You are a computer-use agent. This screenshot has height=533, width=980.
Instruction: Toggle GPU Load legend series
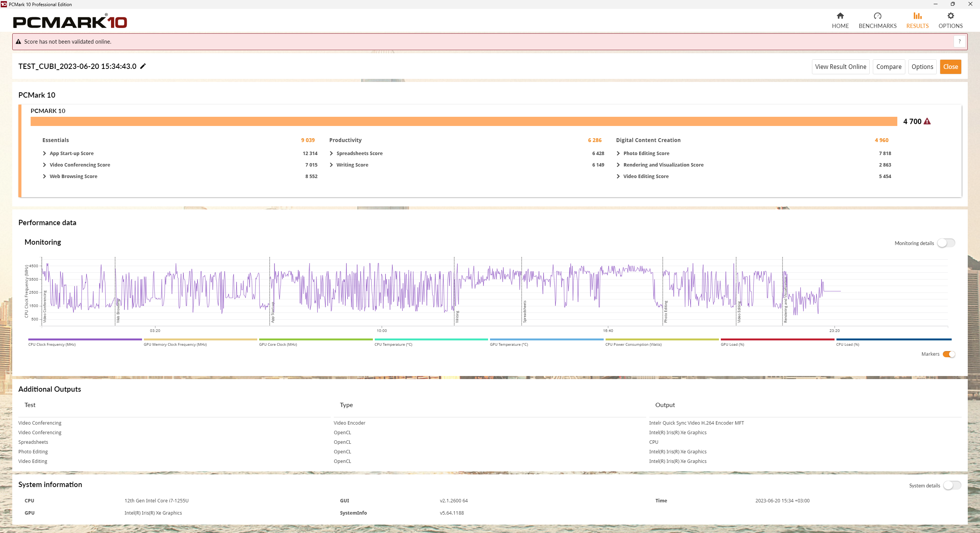coord(777,342)
